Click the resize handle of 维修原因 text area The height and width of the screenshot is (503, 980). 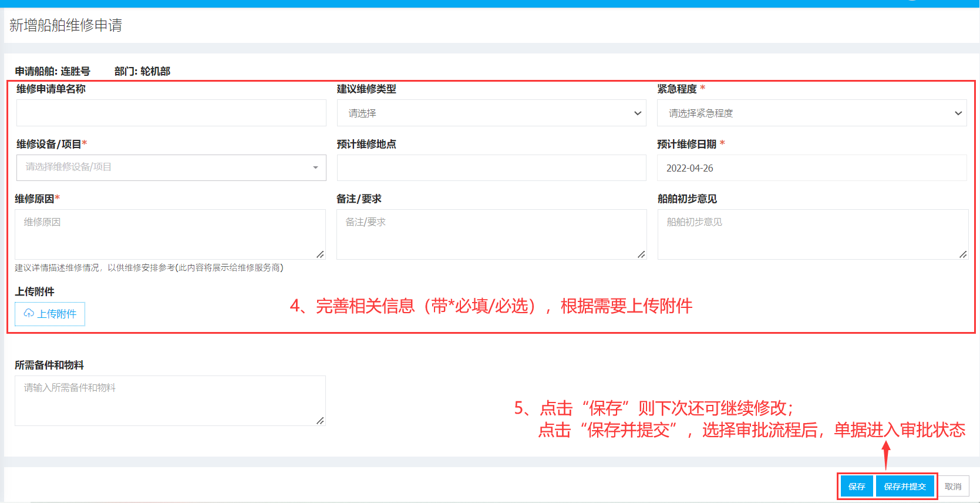pos(320,254)
